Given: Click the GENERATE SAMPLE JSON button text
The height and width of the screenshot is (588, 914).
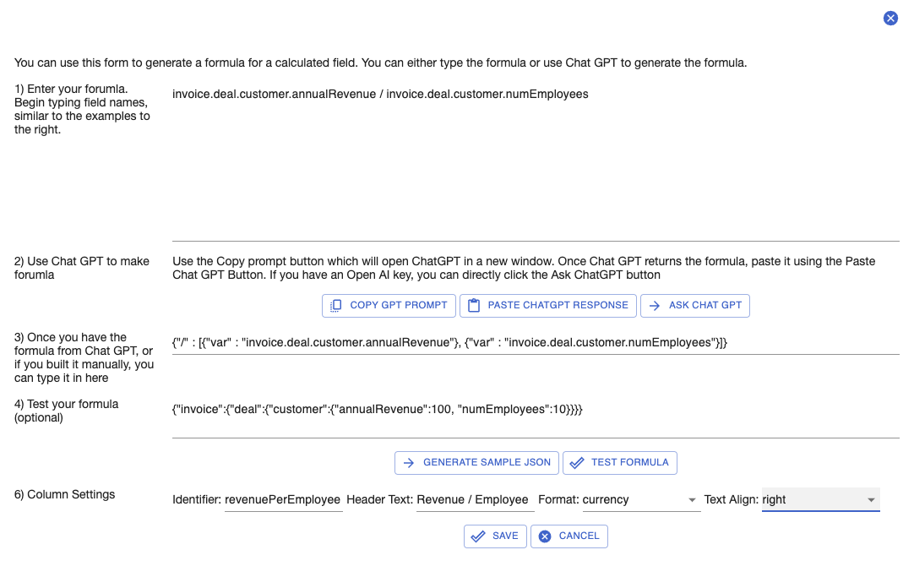Looking at the screenshot, I should click(x=487, y=463).
